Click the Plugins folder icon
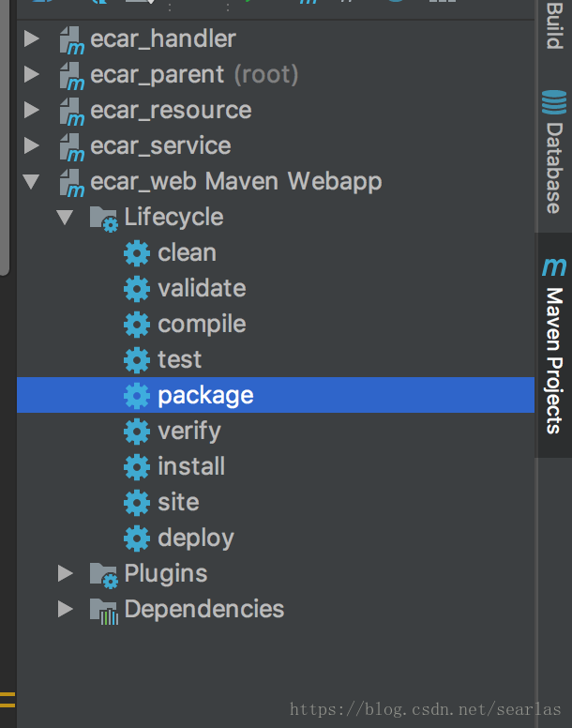The image size is (572, 728). pos(103,575)
